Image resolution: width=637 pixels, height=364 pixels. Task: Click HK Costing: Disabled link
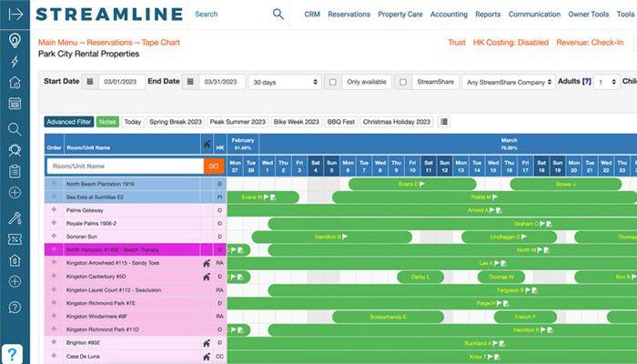pyautogui.click(x=511, y=42)
